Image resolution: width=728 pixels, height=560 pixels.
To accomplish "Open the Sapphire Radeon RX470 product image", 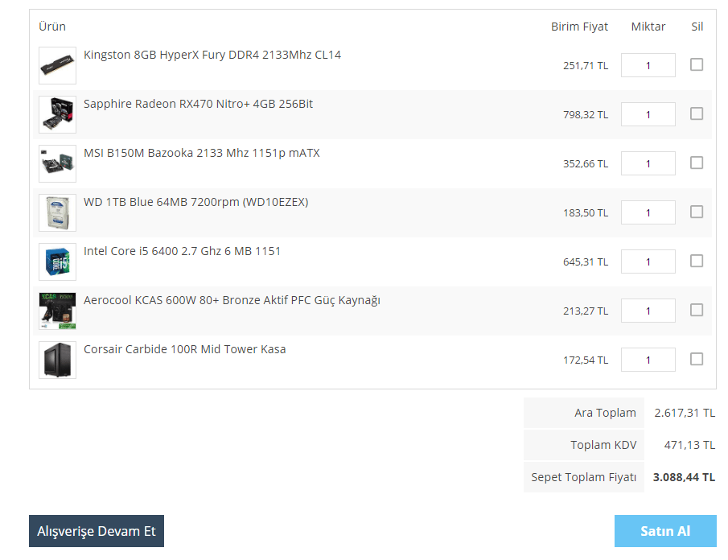I will click(x=58, y=115).
